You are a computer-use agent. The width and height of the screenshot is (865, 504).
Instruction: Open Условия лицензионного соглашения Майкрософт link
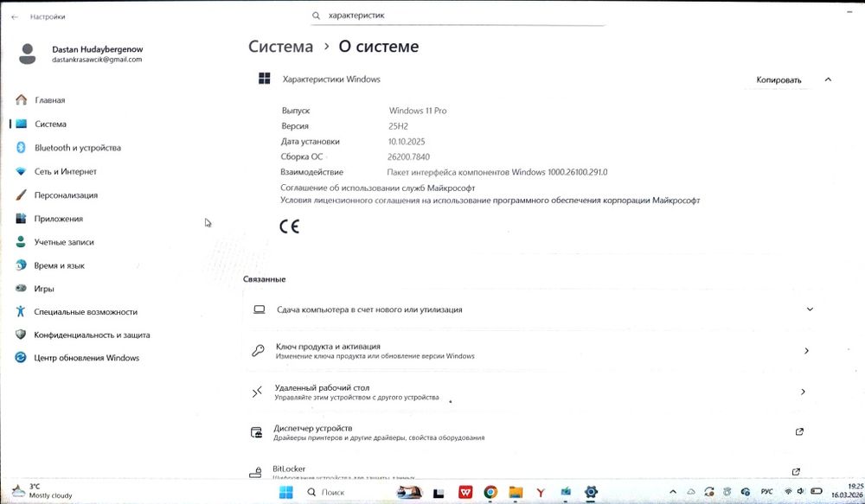point(490,201)
